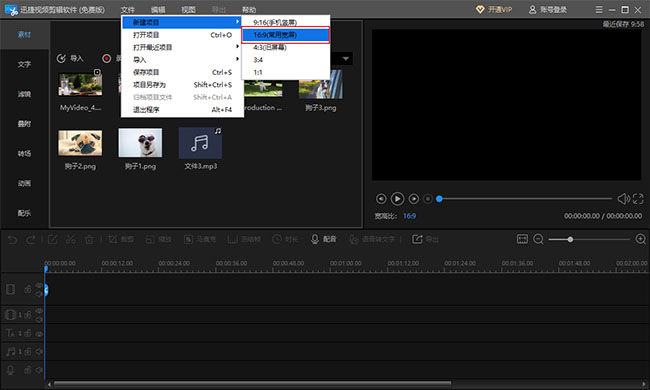Click the previous frame playback button

click(x=381, y=199)
